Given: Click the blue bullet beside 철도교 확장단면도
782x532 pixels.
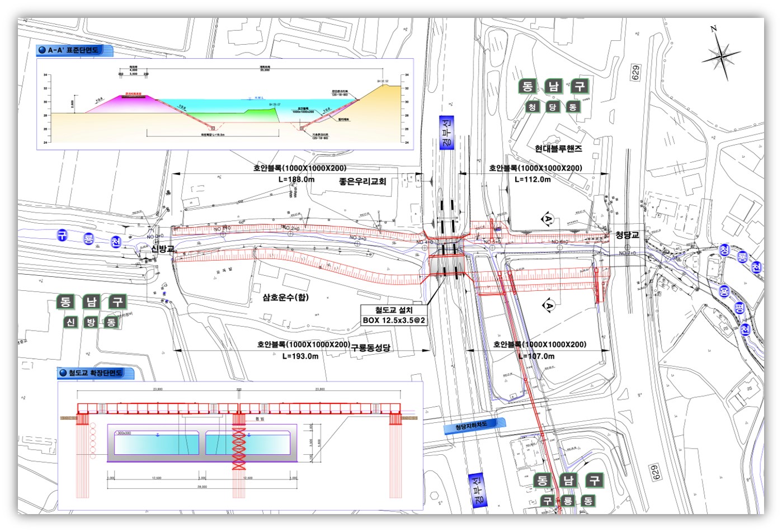Looking at the screenshot, I should pos(63,373).
